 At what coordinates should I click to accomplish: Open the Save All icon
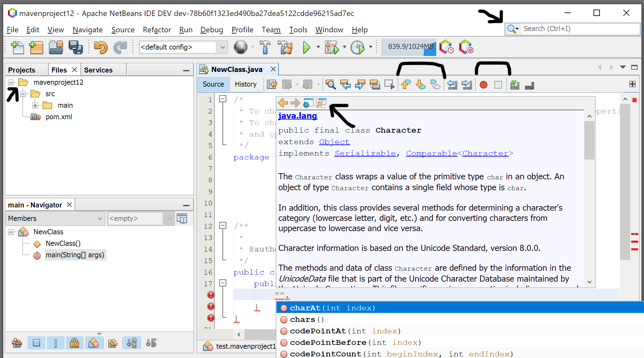point(76,47)
